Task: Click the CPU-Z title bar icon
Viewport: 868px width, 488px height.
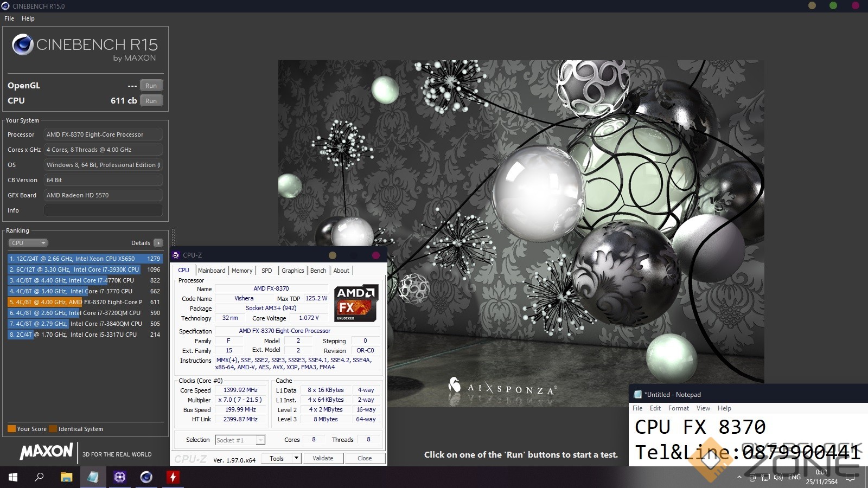Action: 176,255
